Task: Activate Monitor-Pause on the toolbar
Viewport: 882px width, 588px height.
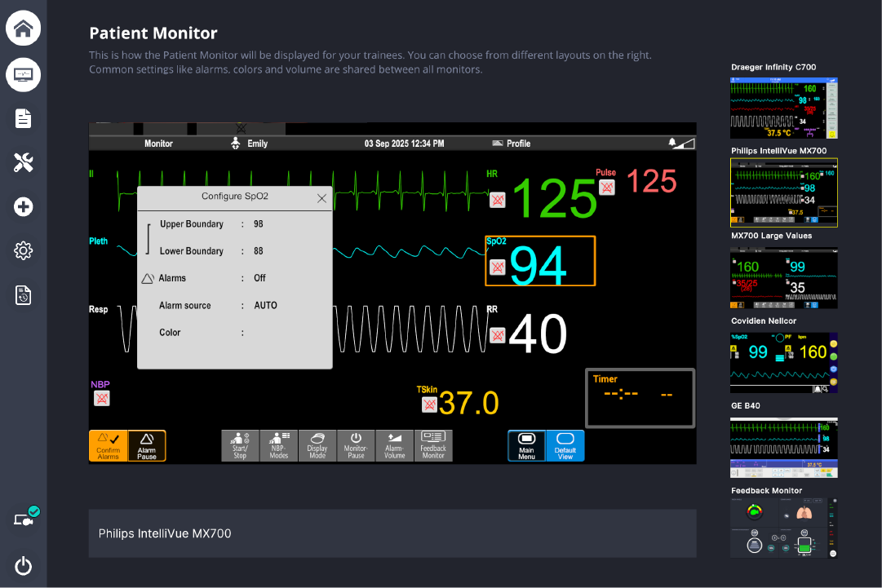Action: click(356, 445)
